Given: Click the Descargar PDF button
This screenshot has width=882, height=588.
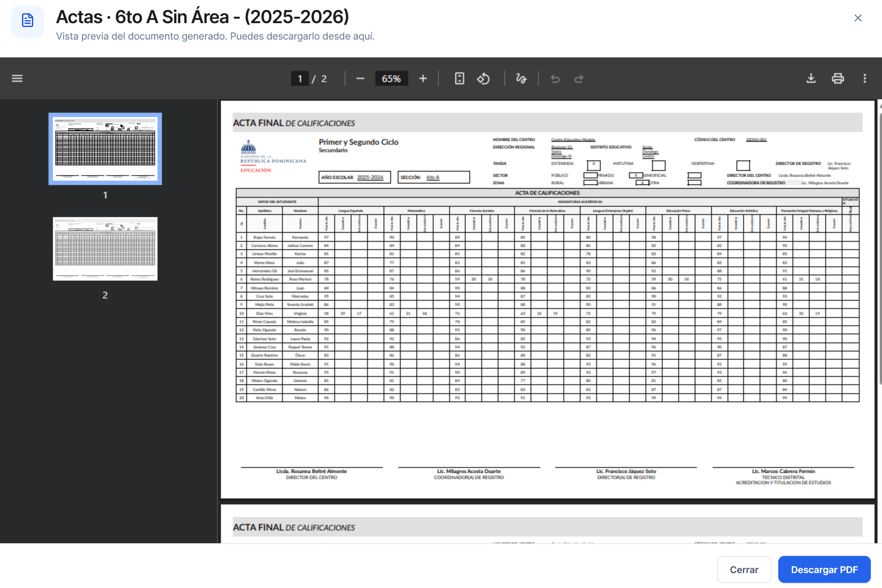Looking at the screenshot, I should click(x=824, y=569).
